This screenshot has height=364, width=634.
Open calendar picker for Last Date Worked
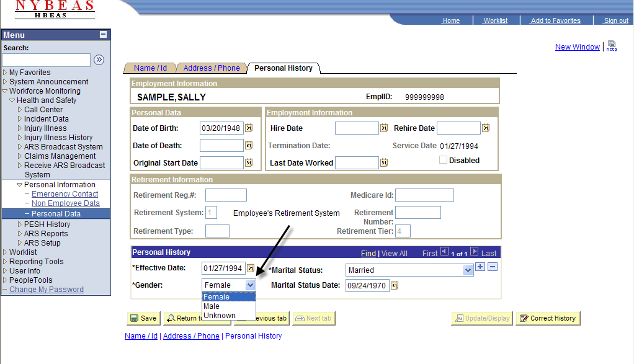(384, 162)
